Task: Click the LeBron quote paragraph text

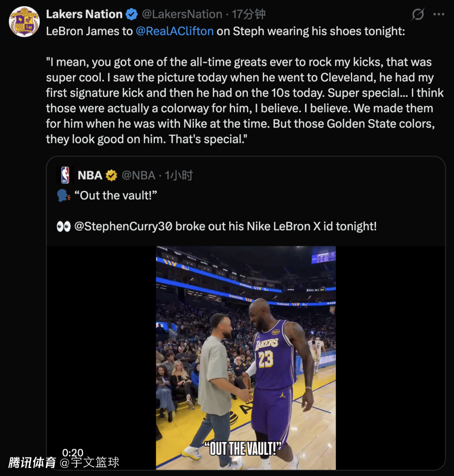Action: 239,100
